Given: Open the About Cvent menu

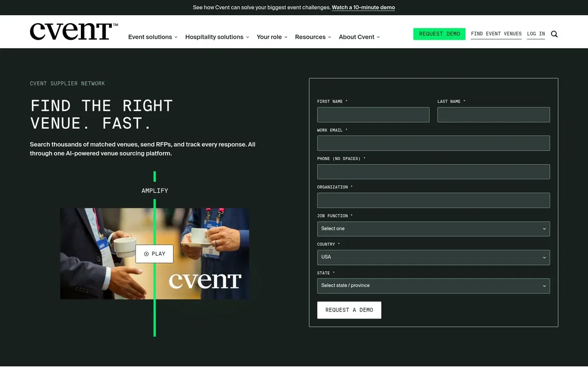Looking at the screenshot, I should (x=359, y=37).
